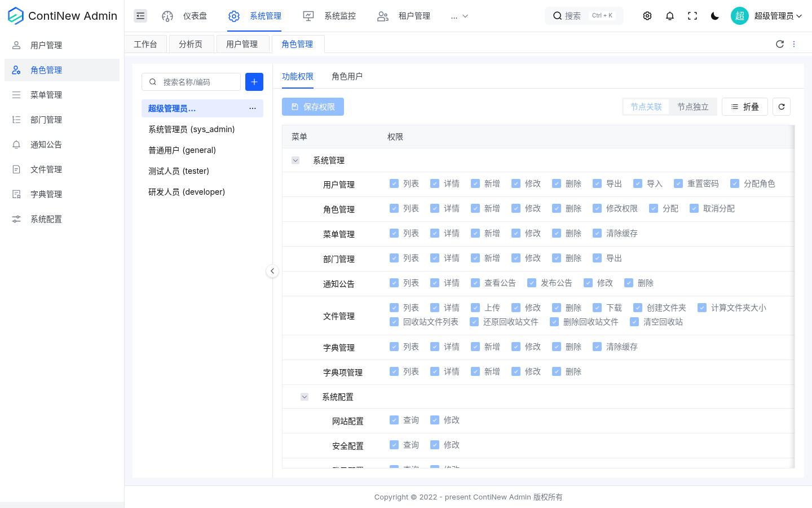Screen dimensions: 812x508
Task: Open 字典管理 in the sidebar
Action: pyautogui.click(x=62, y=194)
